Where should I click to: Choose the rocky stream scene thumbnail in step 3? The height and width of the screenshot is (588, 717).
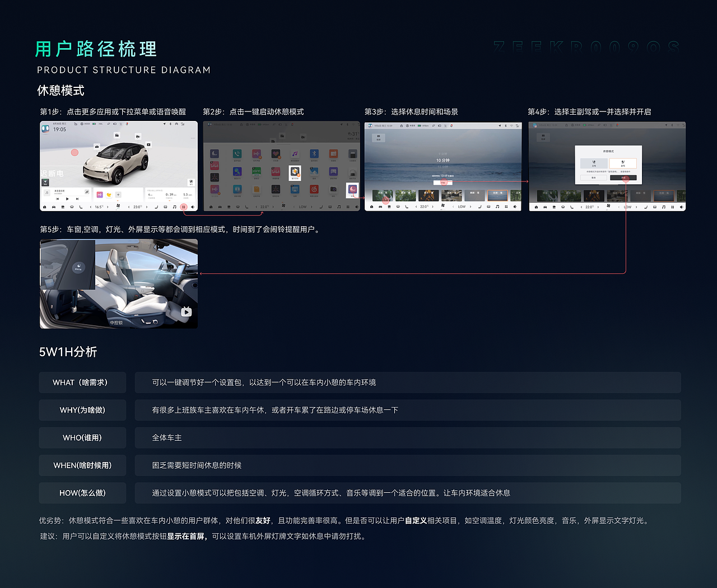[451, 195]
